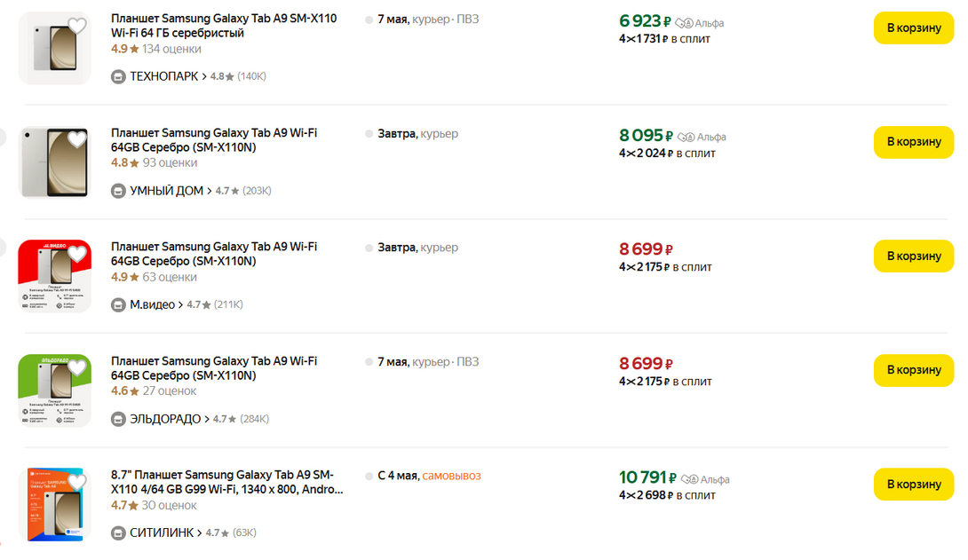The width and height of the screenshot is (968, 560).
Task: Open СИТИЛИНК 8.7" Galaxy Tab A9 listing
Action: (x=226, y=482)
